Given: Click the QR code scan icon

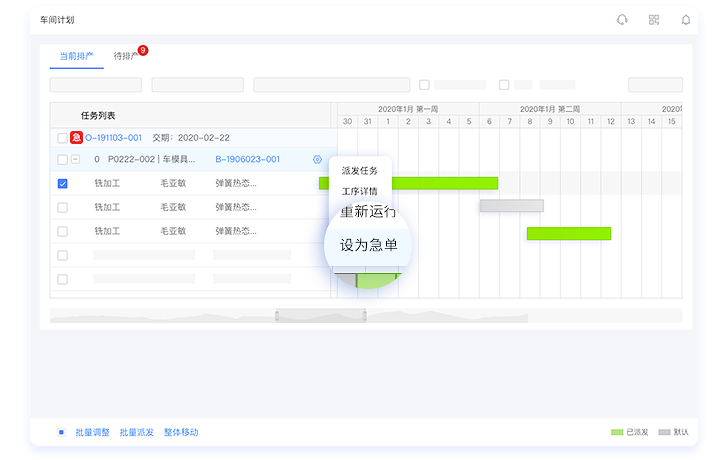Looking at the screenshot, I should pyautogui.click(x=654, y=20).
